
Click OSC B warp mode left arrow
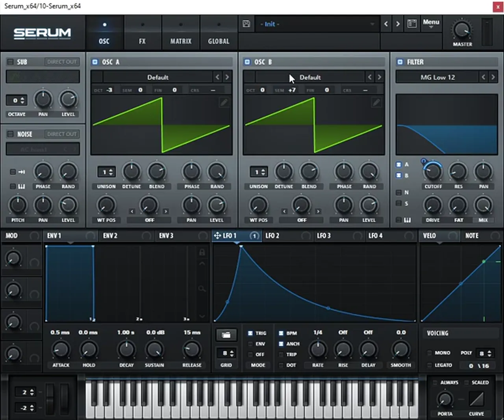point(284,212)
